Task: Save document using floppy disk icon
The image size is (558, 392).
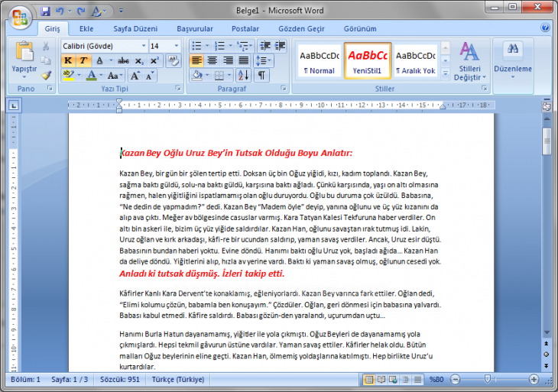Action: 45,11
